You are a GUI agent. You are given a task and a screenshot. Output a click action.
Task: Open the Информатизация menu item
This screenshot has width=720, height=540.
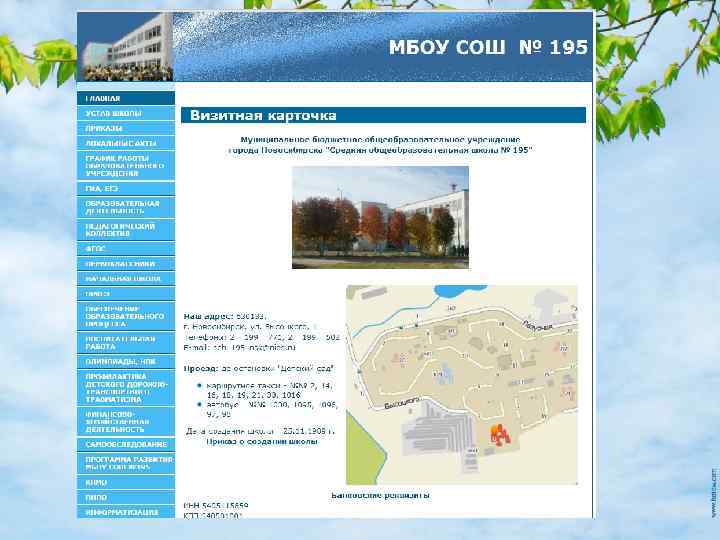pos(126,512)
